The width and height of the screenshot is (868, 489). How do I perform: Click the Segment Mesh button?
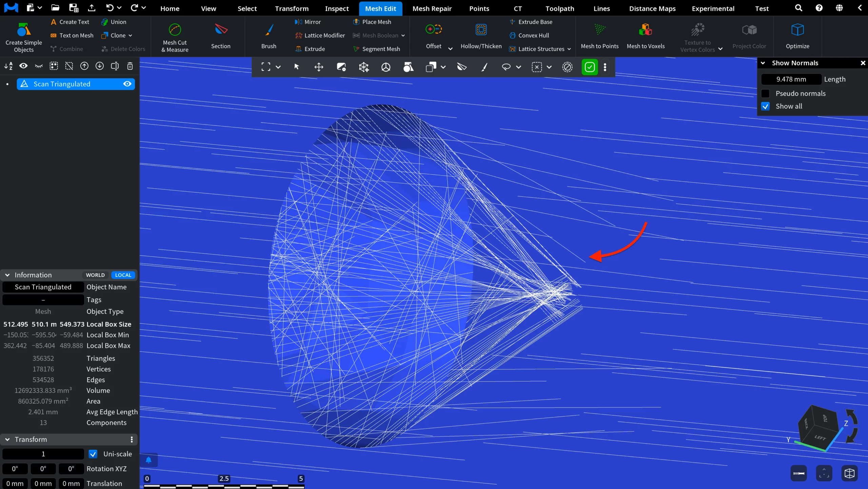pyautogui.click(x=376, y=49)
